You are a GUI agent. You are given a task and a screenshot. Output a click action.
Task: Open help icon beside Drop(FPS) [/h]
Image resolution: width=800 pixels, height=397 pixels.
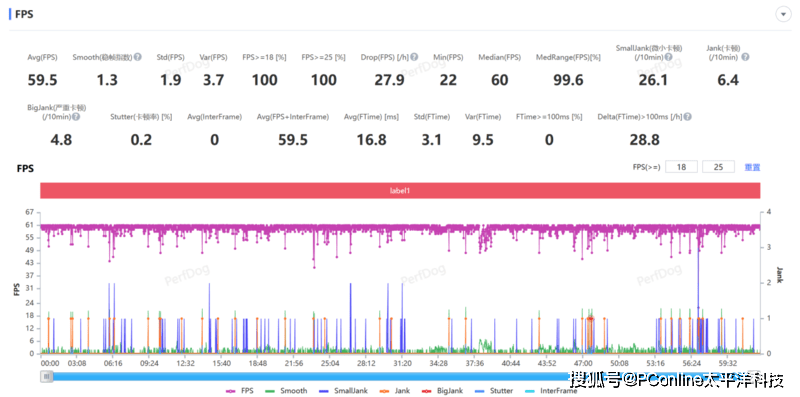pyautogui.click(x=414, y=58)
